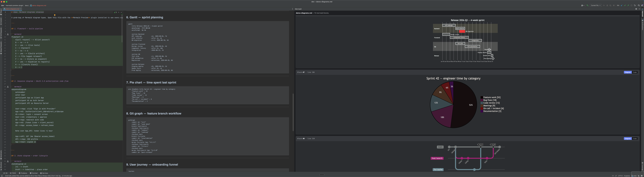Open the Code With Me users dropdown
This screenshot has width=644, height=177.
[x=583, y=6]
